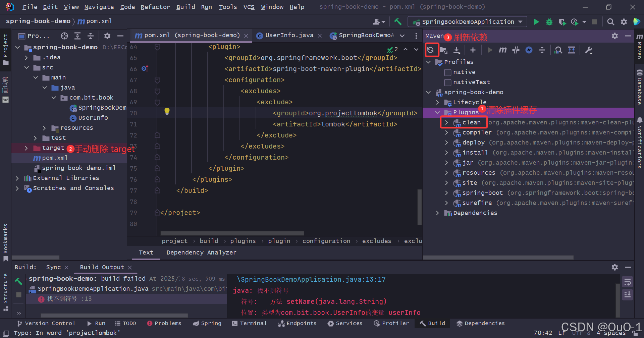The width and height of the screenshot is (644, 338).
Task: Toggle Skip Tests Mode lightning icon
Action: (529, 50)
